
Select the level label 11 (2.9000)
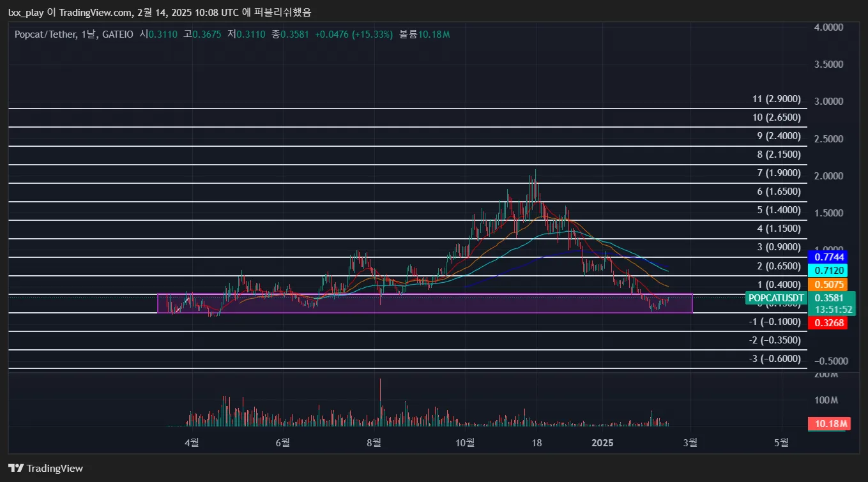[x=777, y=99]
